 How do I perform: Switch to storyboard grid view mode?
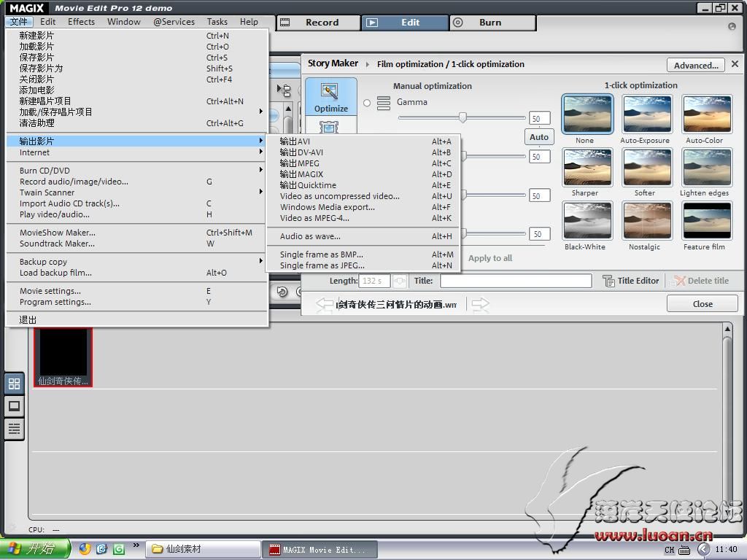(15, 384)
